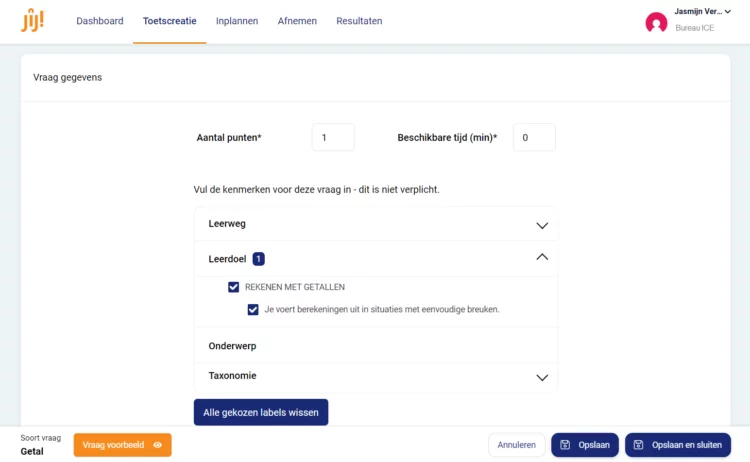Click the save icon on Opslaan button
This screenshot has width=750, height=462.
click(565, 445)
